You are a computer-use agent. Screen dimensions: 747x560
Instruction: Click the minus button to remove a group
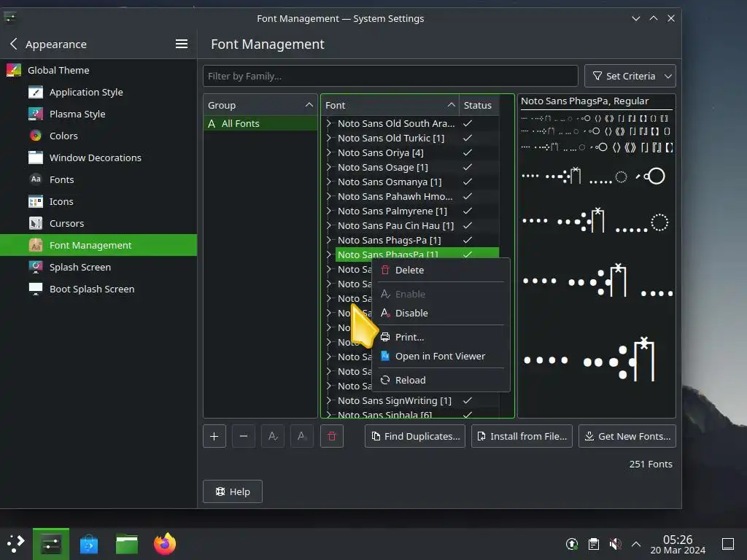coord(244,436)
